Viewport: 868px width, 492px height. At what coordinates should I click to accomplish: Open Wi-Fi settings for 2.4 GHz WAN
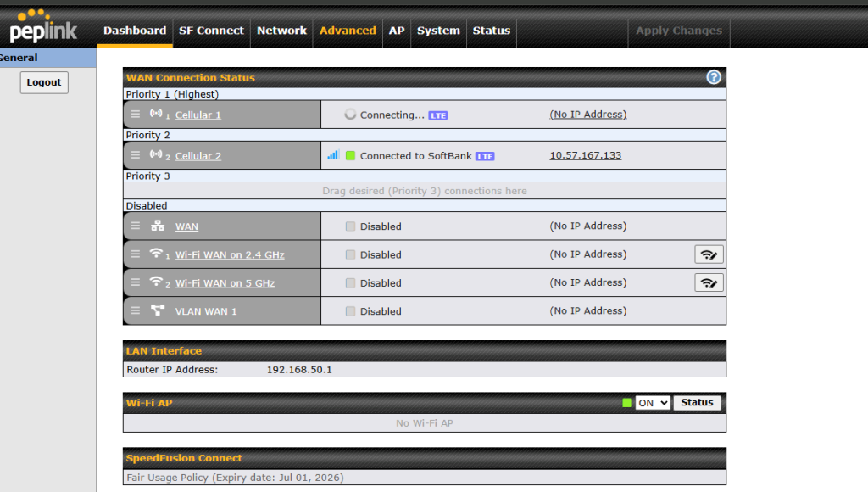pos(709,254)
